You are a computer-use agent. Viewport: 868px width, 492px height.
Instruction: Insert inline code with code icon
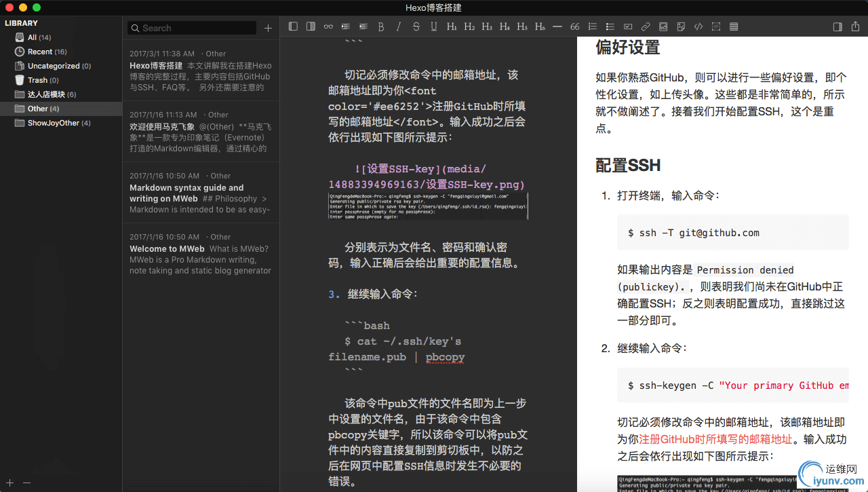pyautogui.click(x=698, y=26)
